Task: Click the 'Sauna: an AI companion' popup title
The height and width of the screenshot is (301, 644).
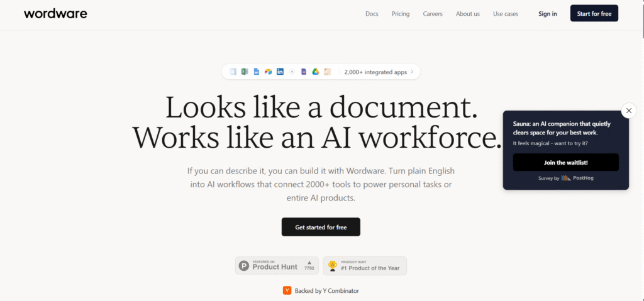Action: click(562, 128)
